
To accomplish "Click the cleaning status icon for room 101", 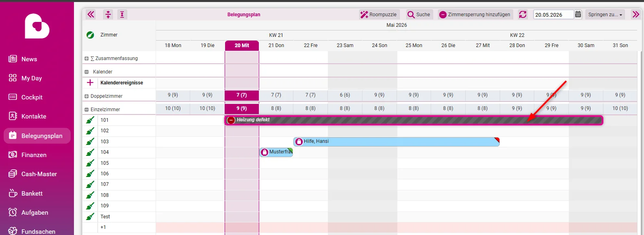I will 90,120.
